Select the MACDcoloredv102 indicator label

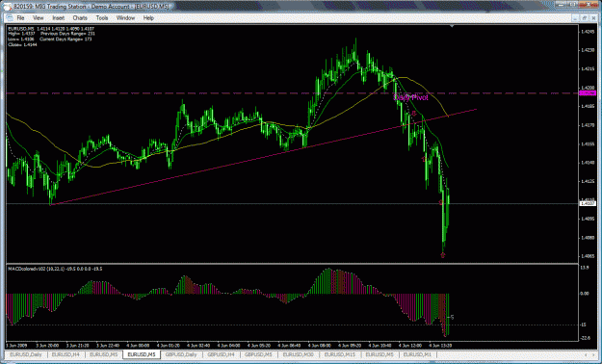click(x=55, y=269)
